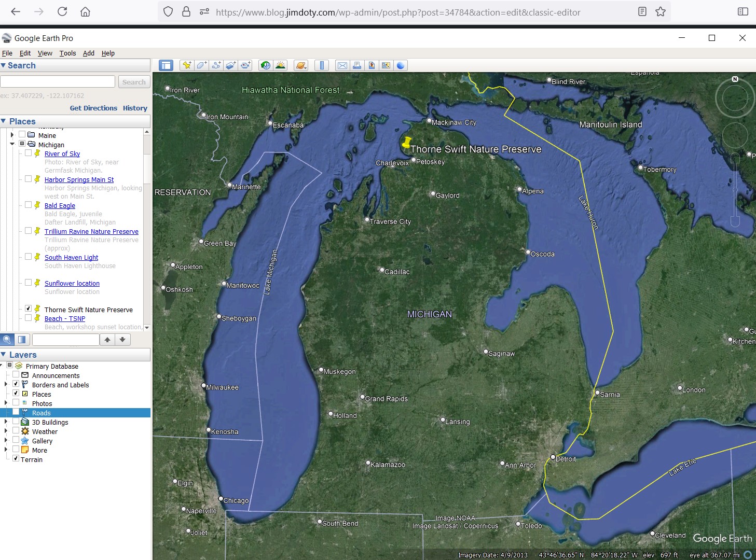
Task: Select the Ruler tool icon
Action: (322, 65)
